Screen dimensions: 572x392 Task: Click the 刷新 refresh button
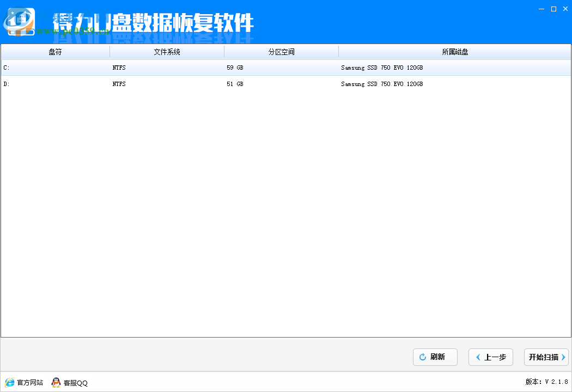[x=435, y=357]
